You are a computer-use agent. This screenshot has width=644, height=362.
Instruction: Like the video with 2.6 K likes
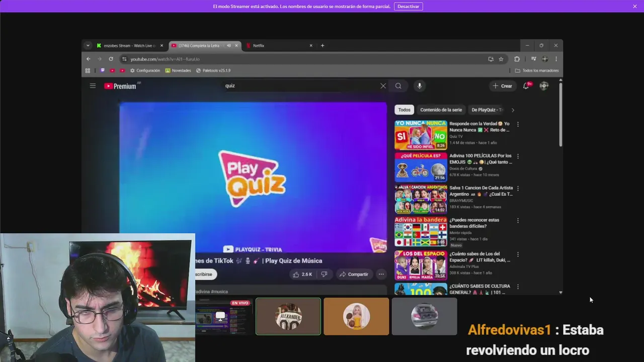(303, 274)
